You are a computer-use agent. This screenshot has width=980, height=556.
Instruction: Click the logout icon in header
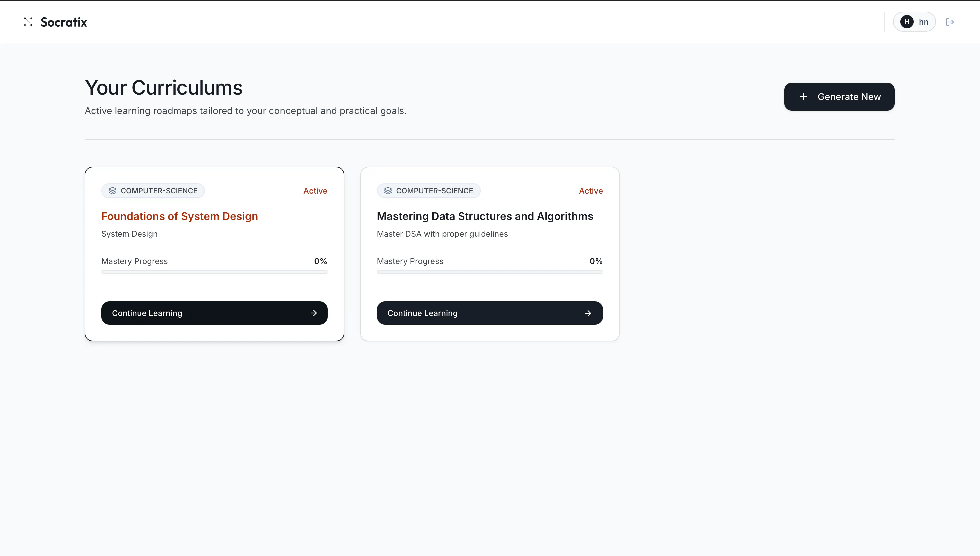coord(950,22)
